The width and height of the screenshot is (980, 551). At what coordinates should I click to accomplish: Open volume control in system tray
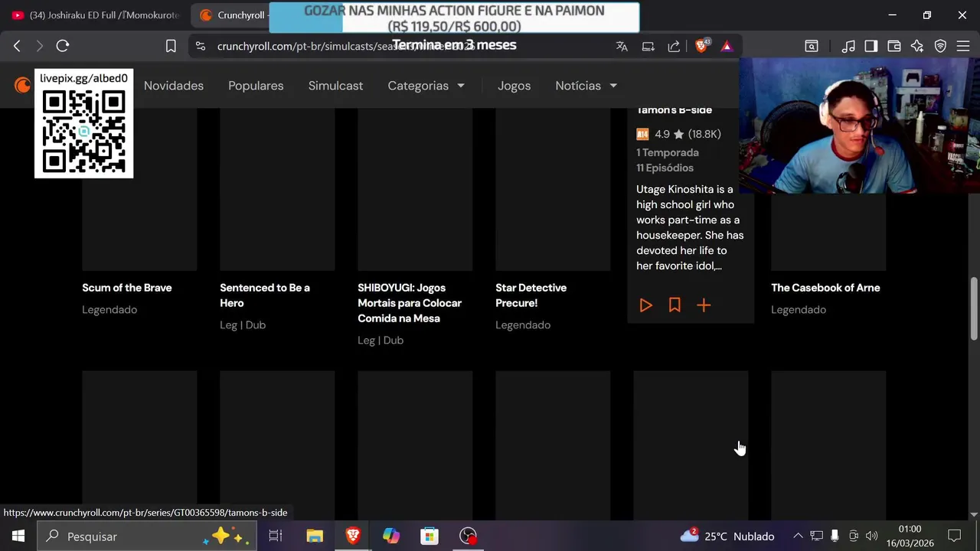tap(871, 536)
